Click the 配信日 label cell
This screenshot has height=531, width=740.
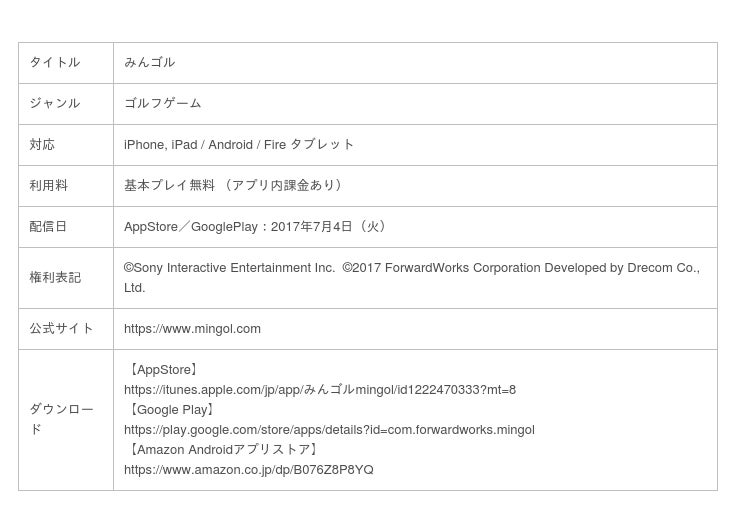(49, 227)
